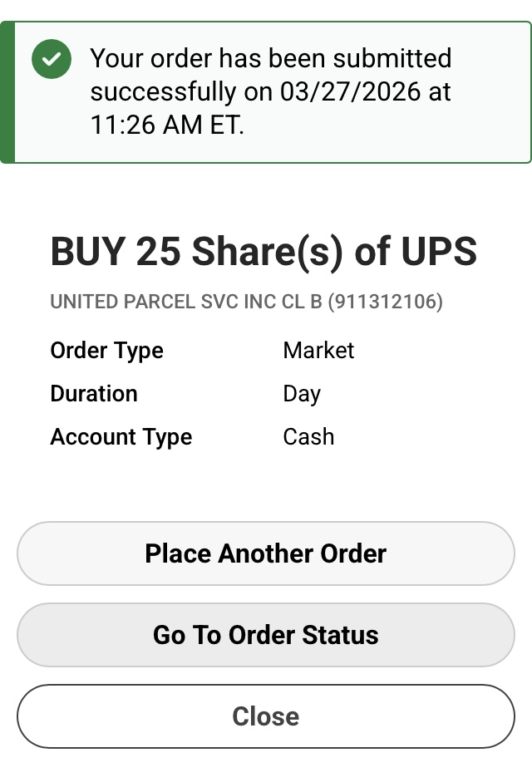532x782 pixels.
Task: Open order status via Go To Order Status
Action: (x=266, y=635)
